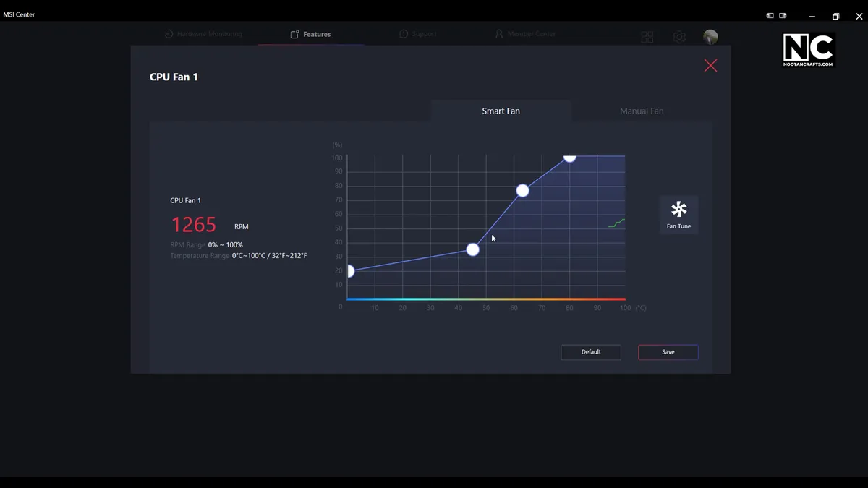
Task: Save the fan curve settings
Action: point(668,352)
